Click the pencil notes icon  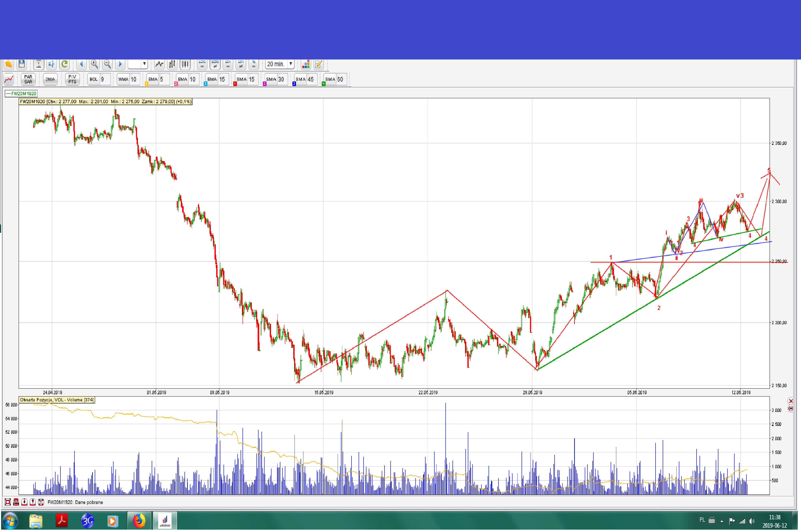319,64
